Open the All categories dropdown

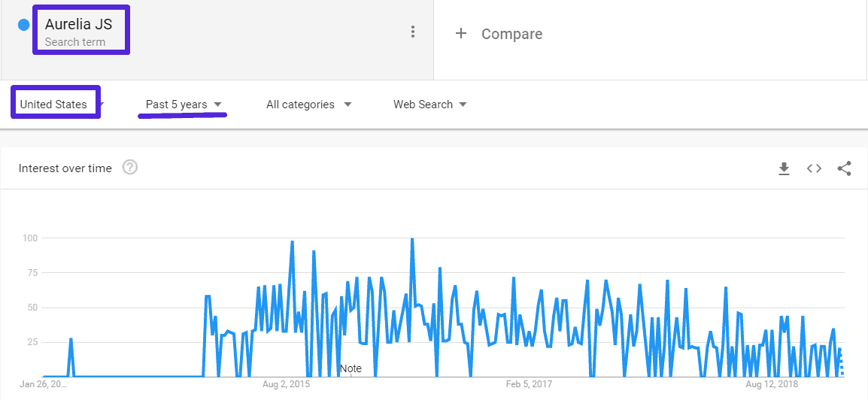[x=308, y=105]
